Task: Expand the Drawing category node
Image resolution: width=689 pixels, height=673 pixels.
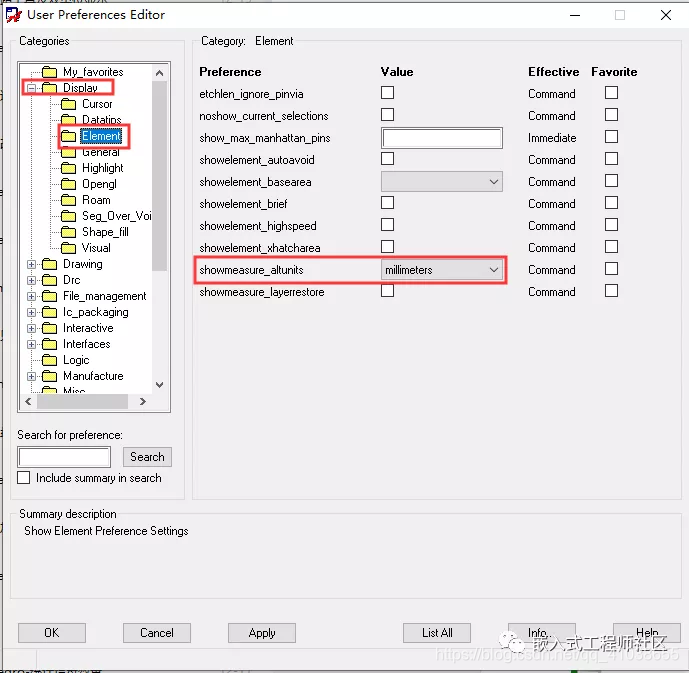Action: pyautogui.click(x=31, y=264)
